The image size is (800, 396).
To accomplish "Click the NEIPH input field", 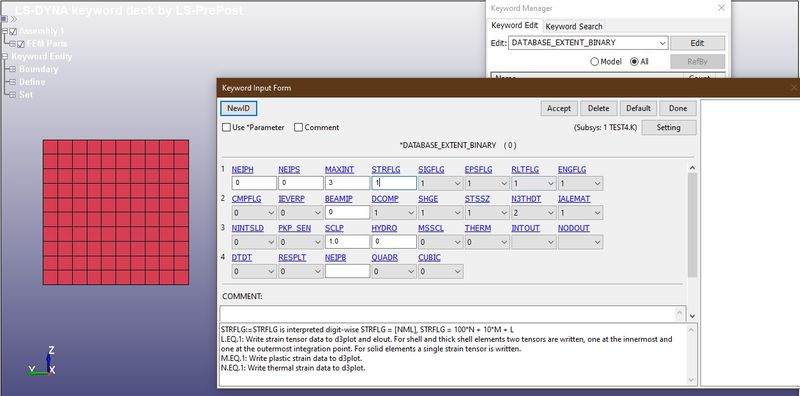I will point(254,183).
